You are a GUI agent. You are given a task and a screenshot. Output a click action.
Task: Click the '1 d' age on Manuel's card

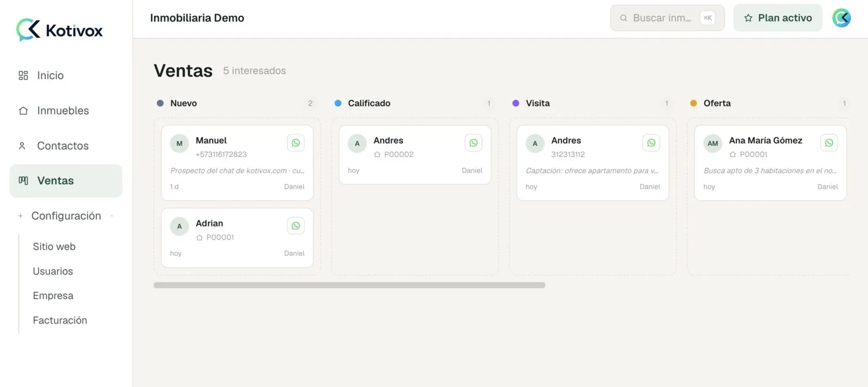coord(174,187)
